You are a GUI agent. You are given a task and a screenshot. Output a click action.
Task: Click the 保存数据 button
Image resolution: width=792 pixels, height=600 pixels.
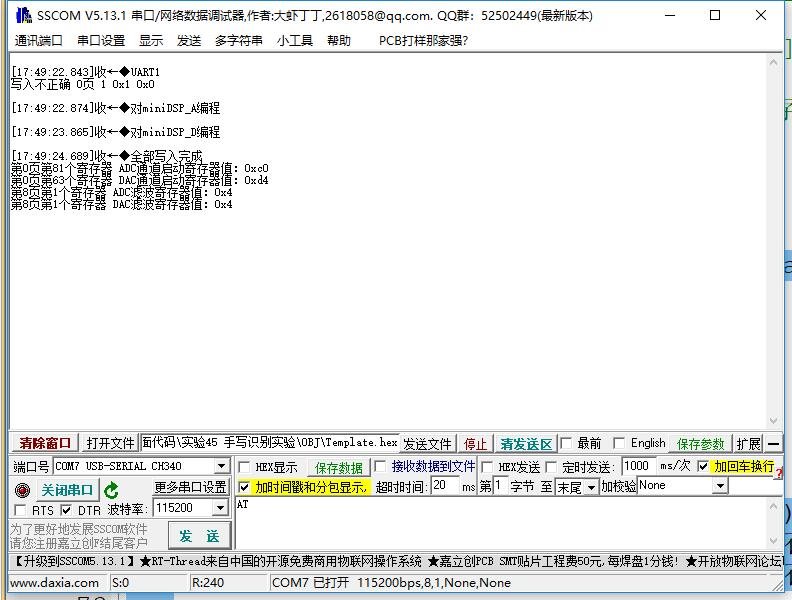coord(338,468)
